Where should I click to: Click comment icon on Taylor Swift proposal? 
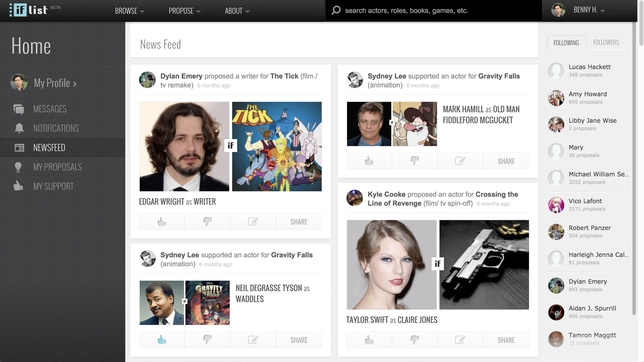click(460, 340)
